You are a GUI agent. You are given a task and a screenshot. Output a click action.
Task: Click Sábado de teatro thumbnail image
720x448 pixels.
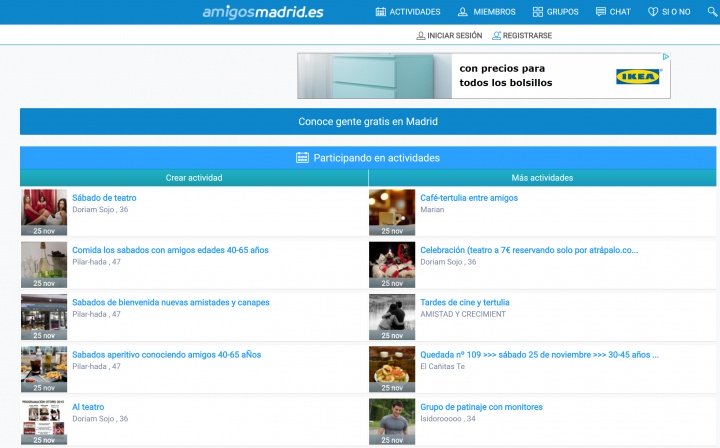coord(44,212)
